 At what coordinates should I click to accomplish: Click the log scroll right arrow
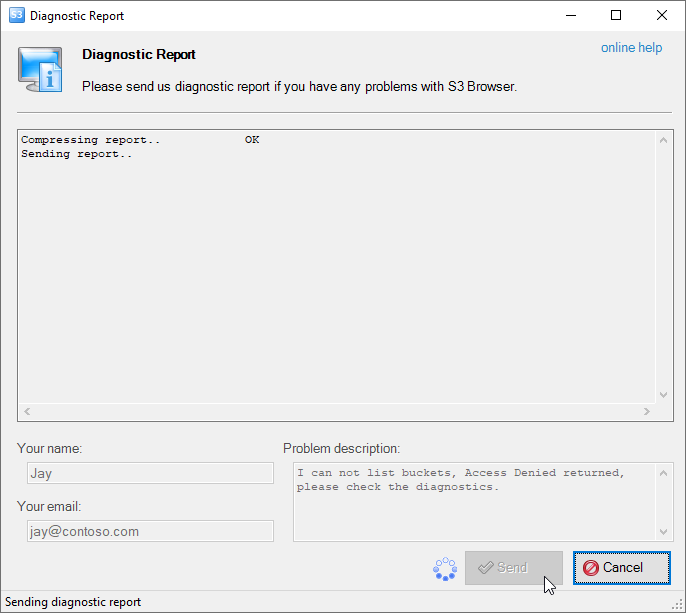tap(647, 411)
